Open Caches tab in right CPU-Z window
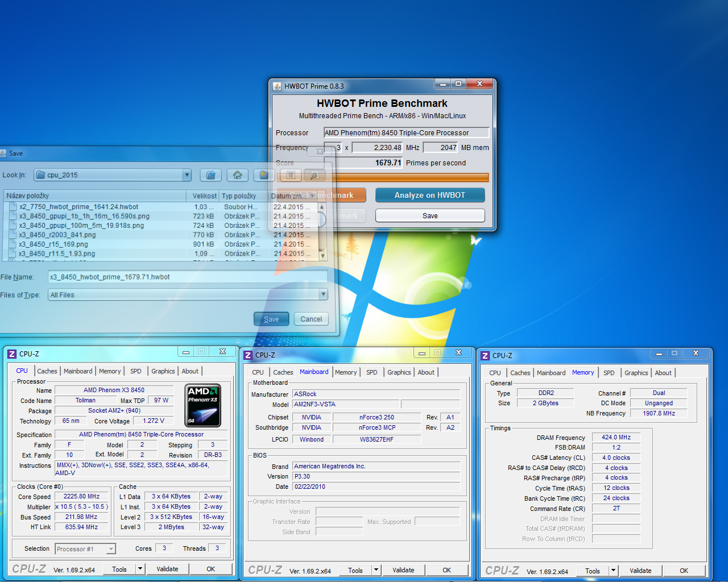This screenshot has width=728, height=582. (x=520, y=373)
